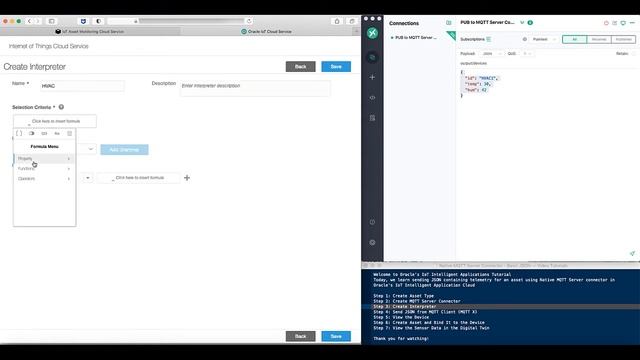Switch to IoT Asset Monitoring Cloud Service tab
This screenshot has width=640, height=360.
90,31
